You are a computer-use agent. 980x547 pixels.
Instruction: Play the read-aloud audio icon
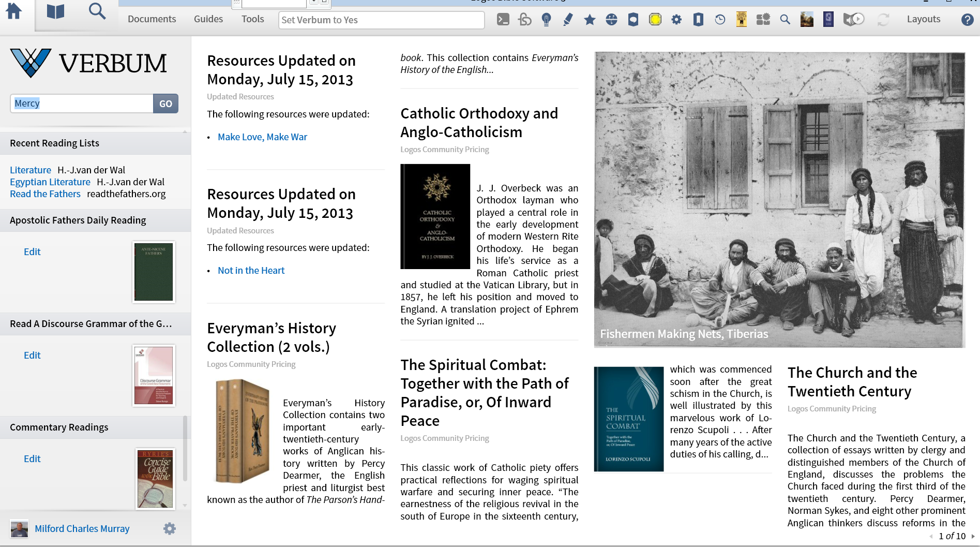coord(854,20)
